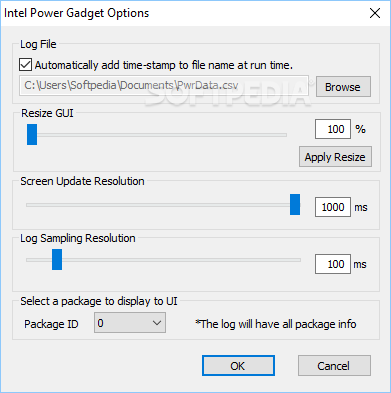
Task: Confirm options with OK button
Action: coord(238,366)
